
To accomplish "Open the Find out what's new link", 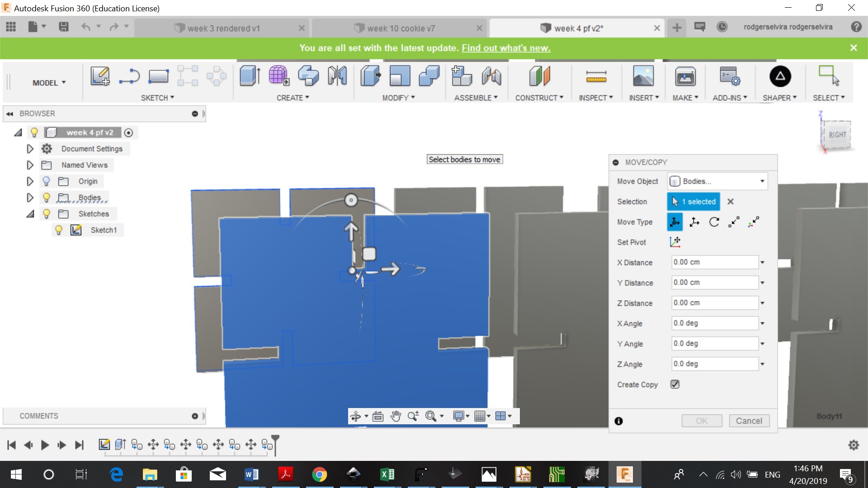I will coord(505,48).
